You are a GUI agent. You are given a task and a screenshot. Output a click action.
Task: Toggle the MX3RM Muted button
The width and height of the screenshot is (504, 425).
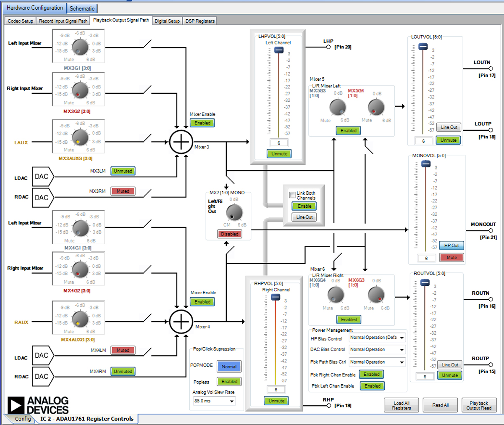[123, 191]
